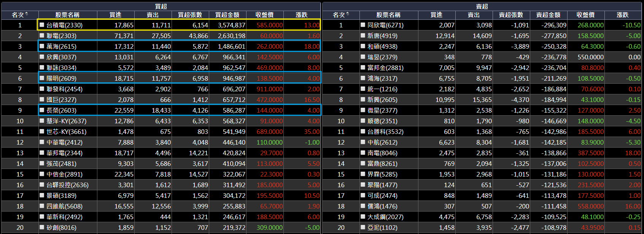Viewport: 644px width, 234px height.
Task: Open stock 聚陽(1477)
Action: coord(382,185)
